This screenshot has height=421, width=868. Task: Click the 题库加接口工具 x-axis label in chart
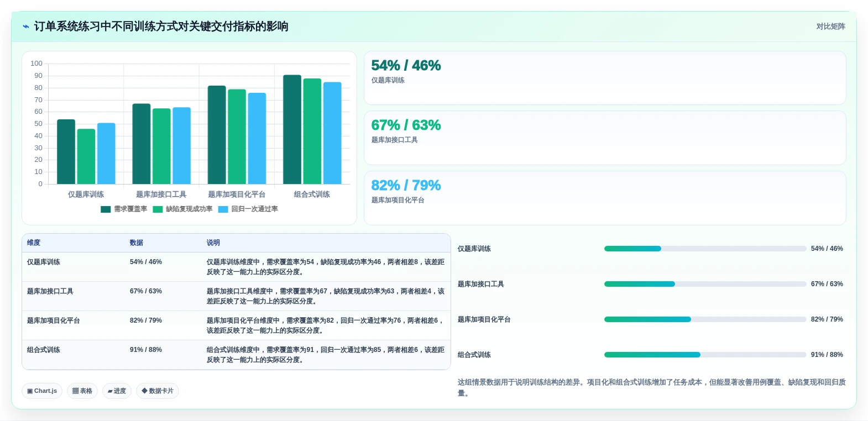(161, 194)
